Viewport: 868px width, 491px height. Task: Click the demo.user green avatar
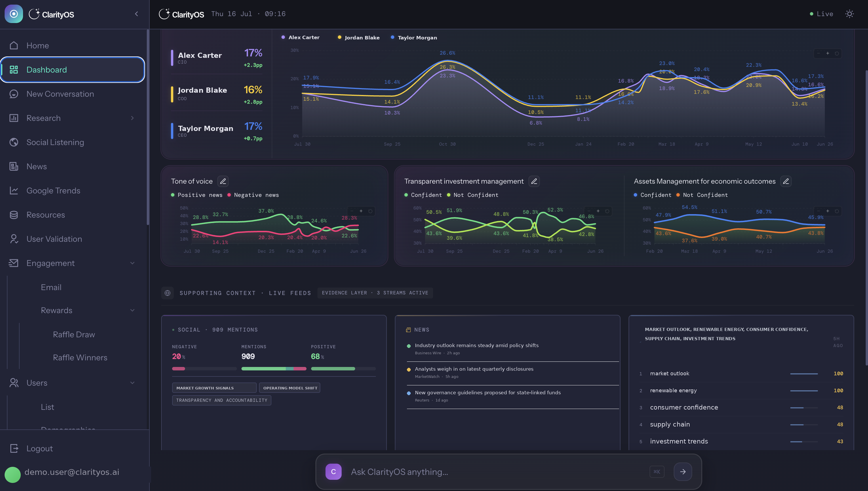coord(13,475)
